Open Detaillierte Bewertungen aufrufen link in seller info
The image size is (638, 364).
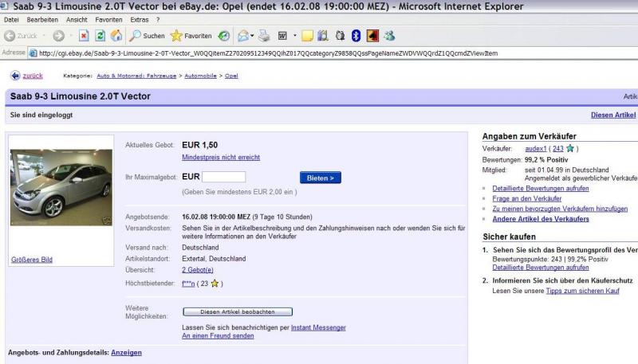pos(541,189)
